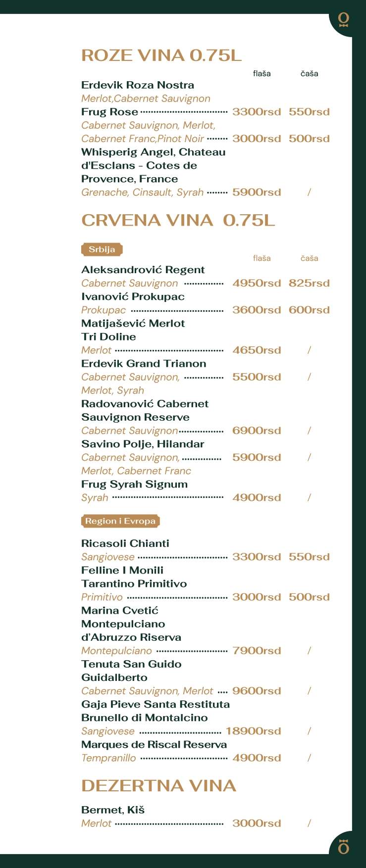Select the Bermet, Kiš dessert wine
The width and height of the screenshot is (366, 868).
(x=113, y=810)
